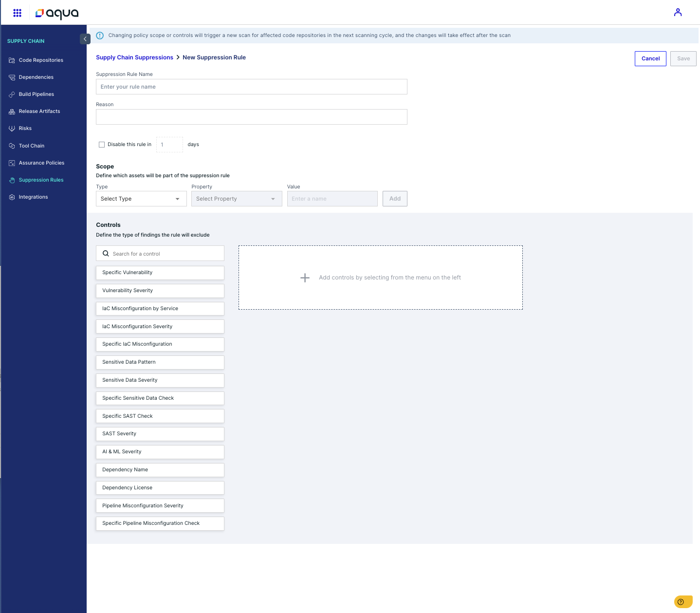The image size is (700, 613).
Task: Click the user profile icon
Action: 678,13
